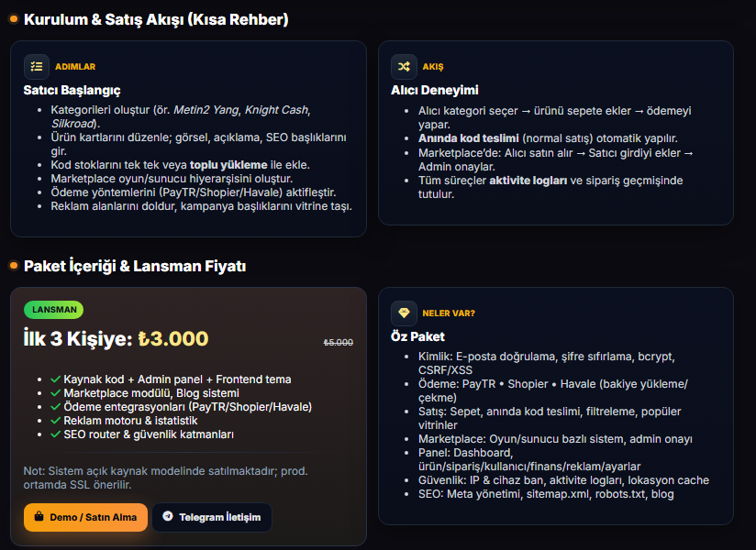756x550 pixels.
Task: Click the green checkmark beside Ödeme entegrasyonları
Action: (x=56, y=407)
